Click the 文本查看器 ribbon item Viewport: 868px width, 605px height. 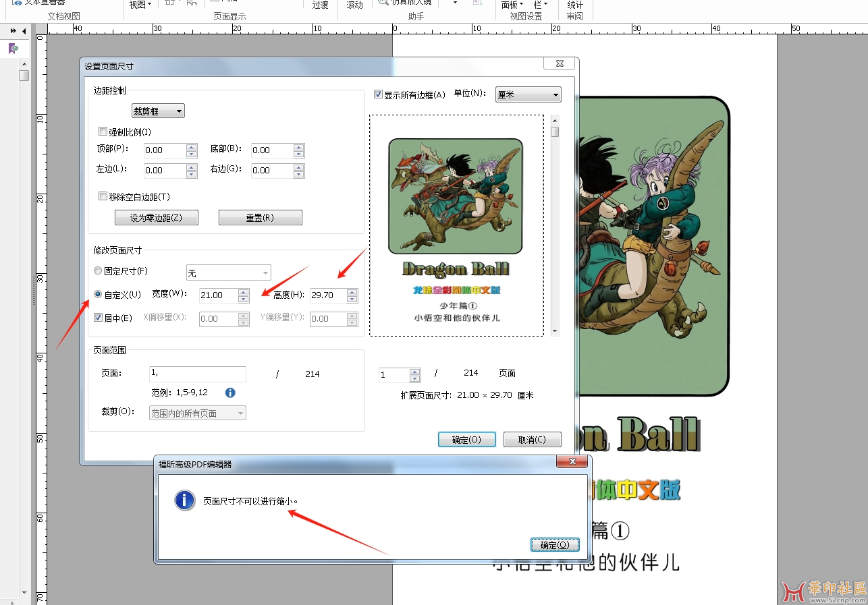point(39,3)
